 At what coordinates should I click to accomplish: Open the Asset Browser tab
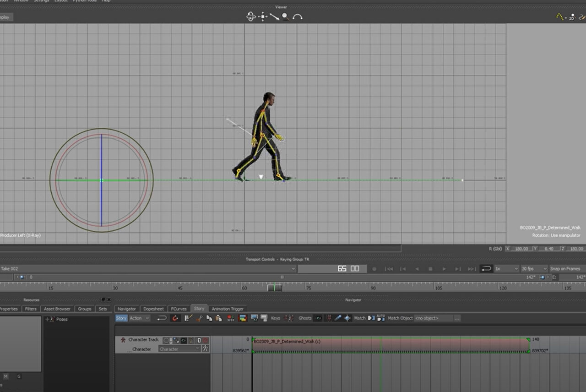coord(57,309)
